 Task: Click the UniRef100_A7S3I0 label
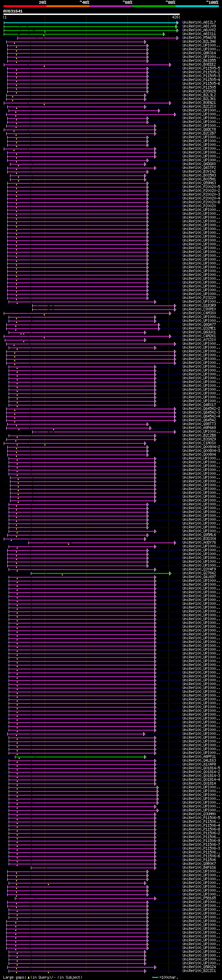[199, 340]
